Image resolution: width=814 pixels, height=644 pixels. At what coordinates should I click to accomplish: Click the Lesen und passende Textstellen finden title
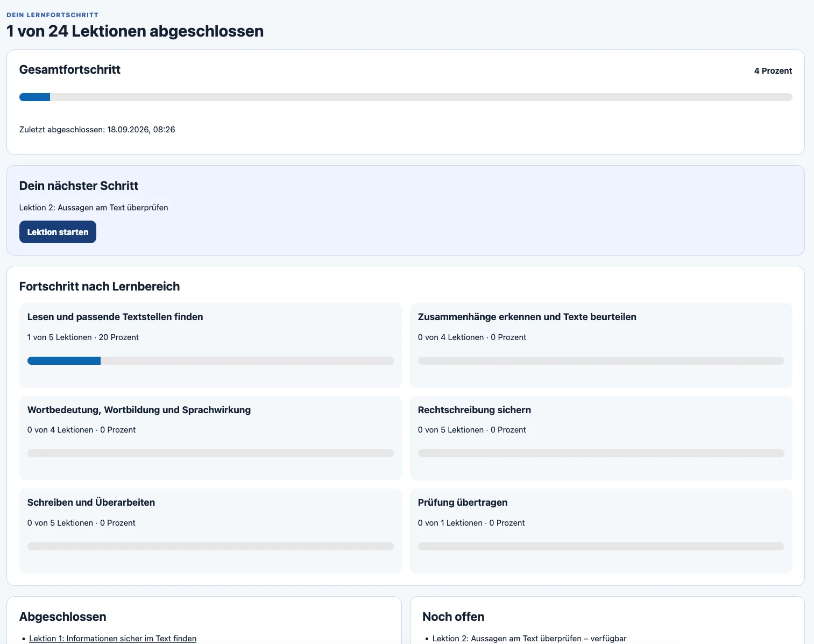[x=115, y=317]
